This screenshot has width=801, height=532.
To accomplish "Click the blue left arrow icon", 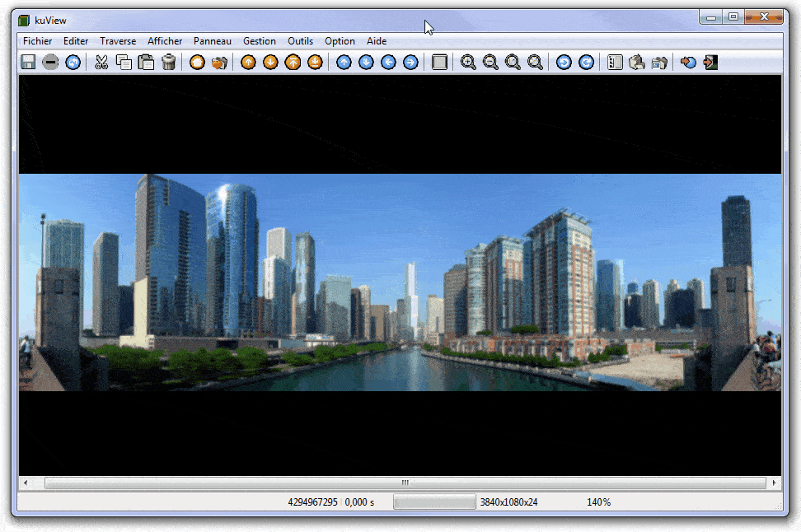I will (x=389, y=63).
